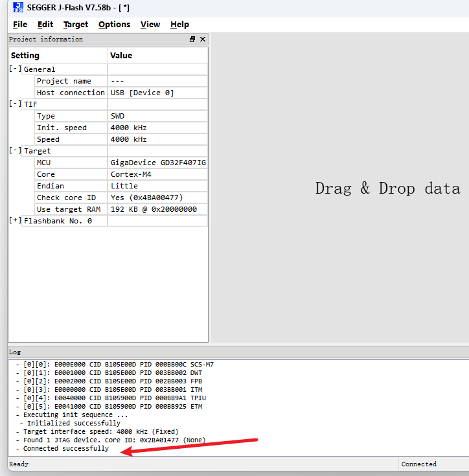Click the '---' project name value

pos(157,81)
